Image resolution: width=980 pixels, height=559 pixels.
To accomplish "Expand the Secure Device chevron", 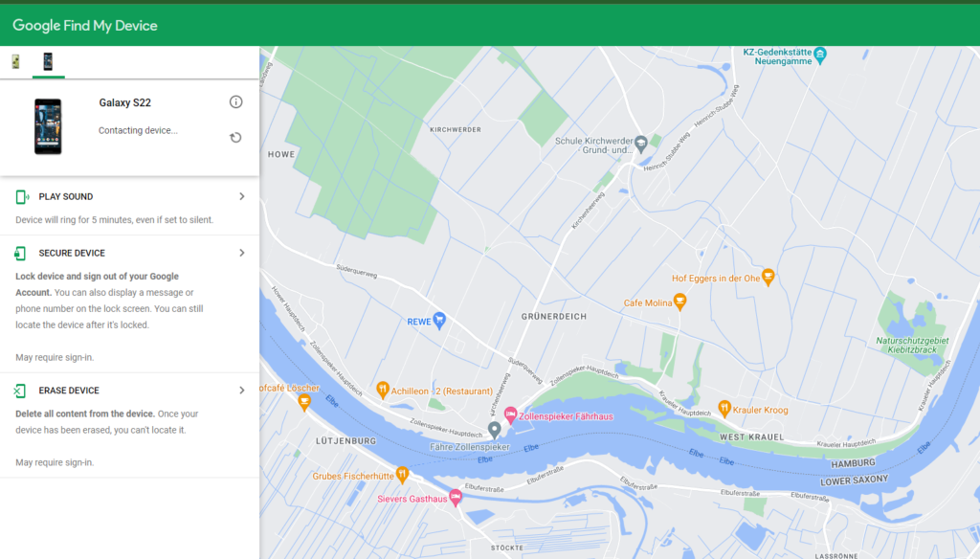I will click(242, 253).
